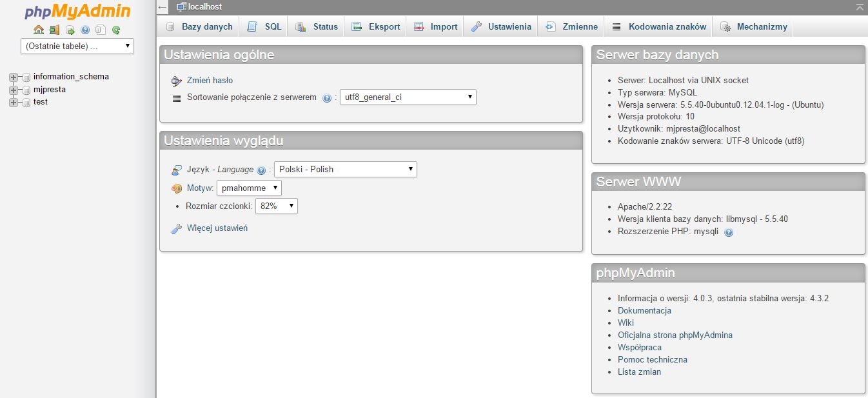This screenshot has width=868, height=398.
Task: Switch to the Zmienne tab
Action: 571,26
